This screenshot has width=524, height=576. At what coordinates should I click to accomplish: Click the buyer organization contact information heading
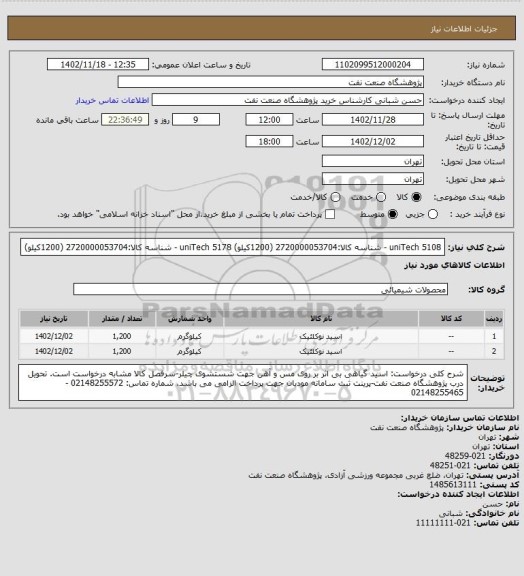[460, 418]
